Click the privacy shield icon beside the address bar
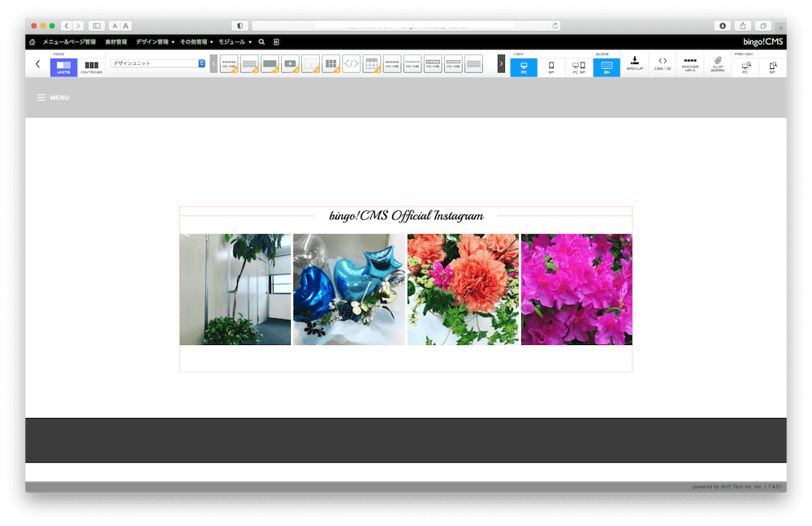The height and width of the screenshot is (526, 812). [x=240, y=25]
